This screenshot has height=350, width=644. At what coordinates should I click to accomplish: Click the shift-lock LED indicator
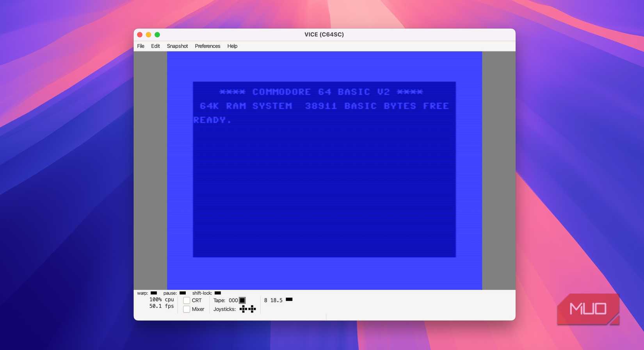218,293
